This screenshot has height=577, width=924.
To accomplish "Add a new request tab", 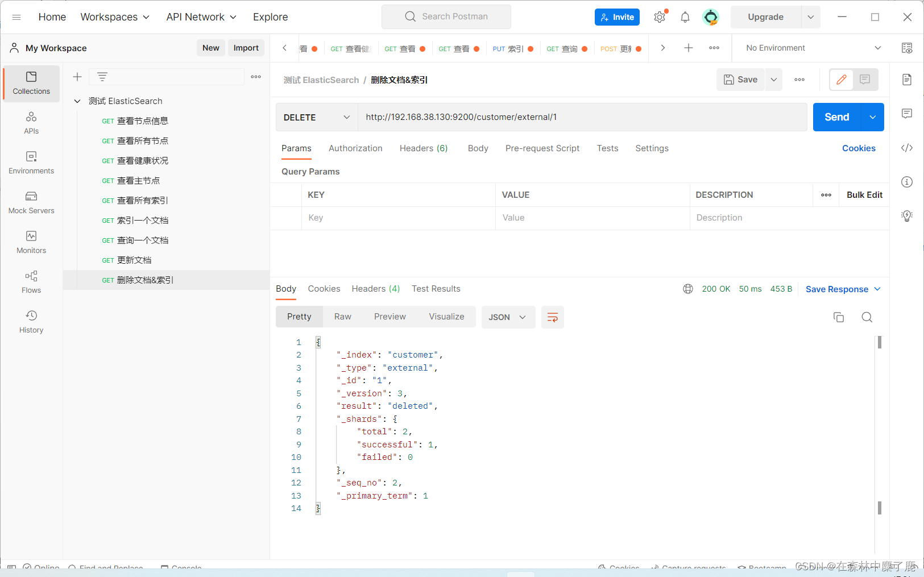I will point(688,48).
